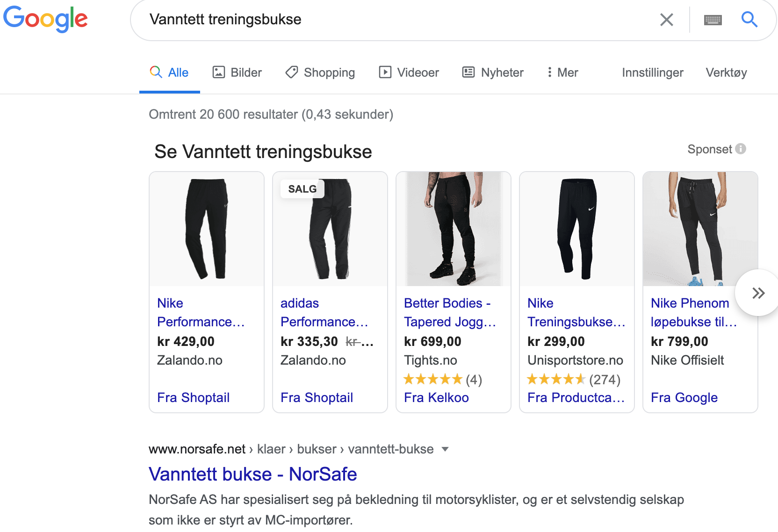Open the Nyheter news tab
The height and width of the screenshot is (532, 778).
pos(493,72)
